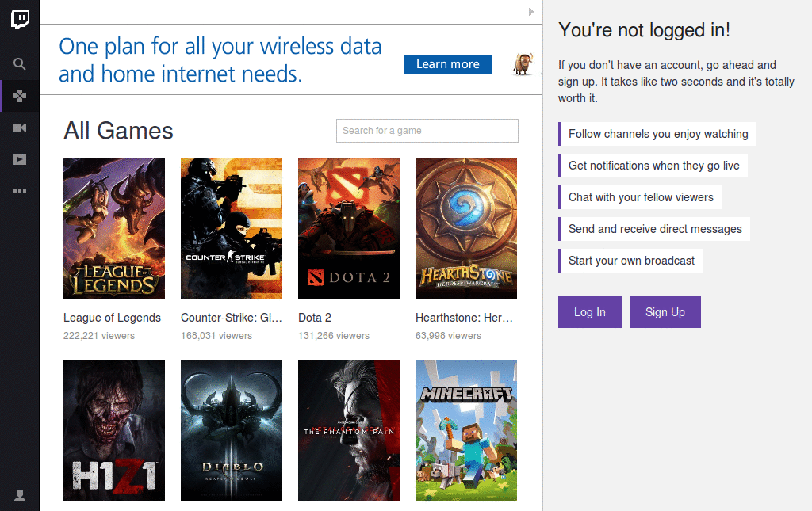Open Minecraft game box art
The width and height of the screenshot is (812, 511).
466,431
